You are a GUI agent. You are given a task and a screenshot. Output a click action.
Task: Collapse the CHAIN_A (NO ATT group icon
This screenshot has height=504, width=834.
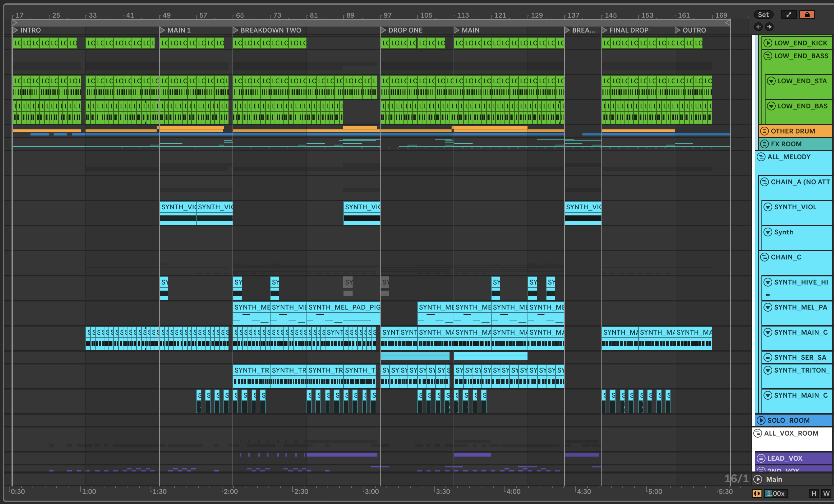tap(764, 182)
